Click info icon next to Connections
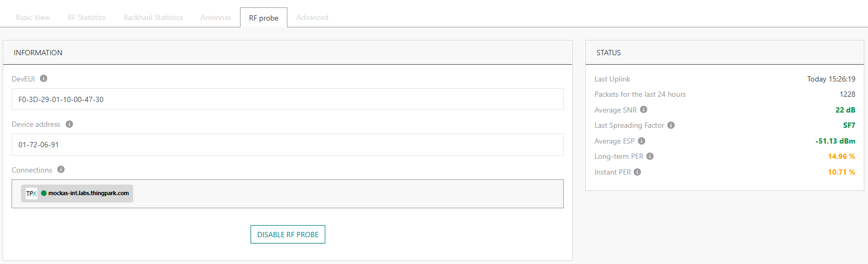The image size is (868, 264). tap(61, 169)
